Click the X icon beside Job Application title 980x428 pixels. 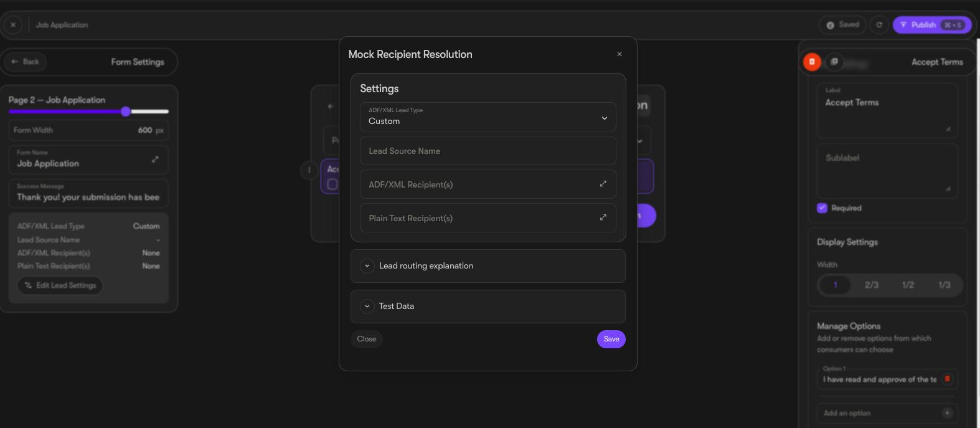[x=13, y=25]
